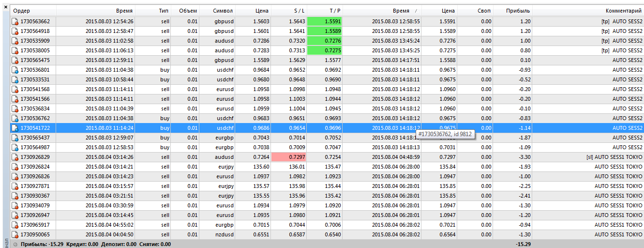Sort by the Комментарий column header
Viewport: 644px width, 248px height.
588,11
